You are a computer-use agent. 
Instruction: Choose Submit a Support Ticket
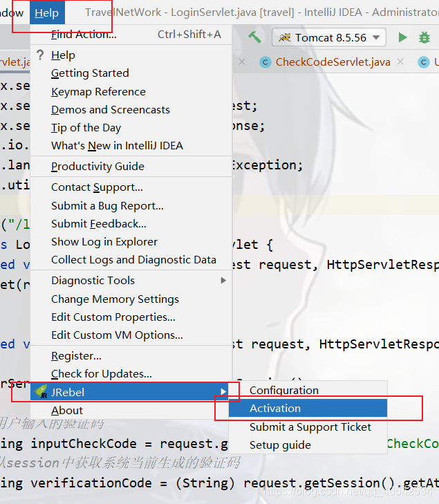[308, 427]
